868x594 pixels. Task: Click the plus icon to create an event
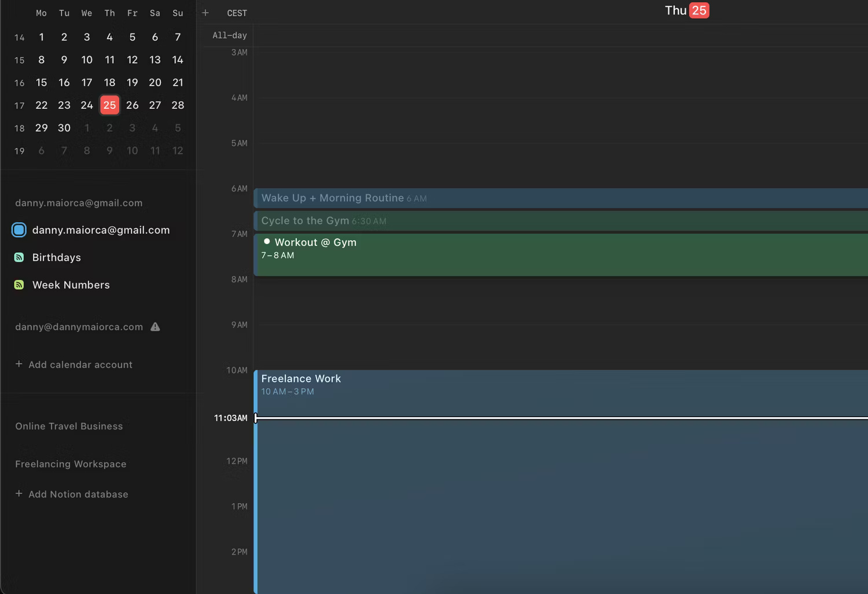205,13
